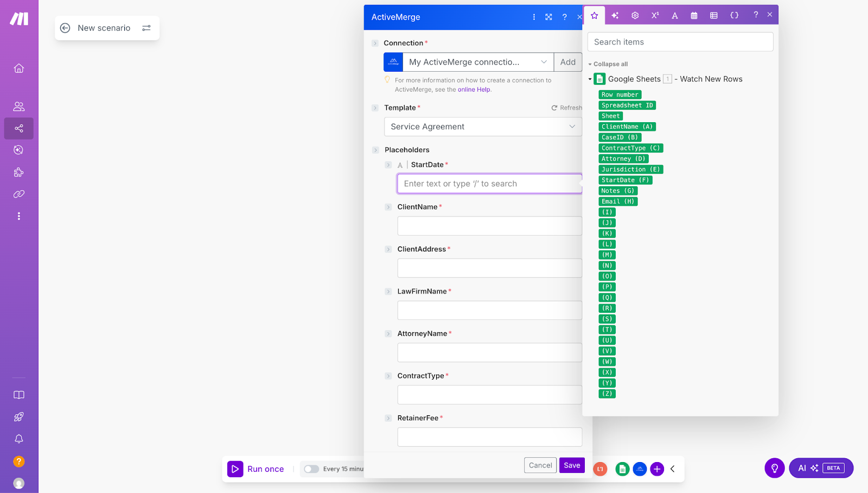Open the math functions tab

coord(655,16)
